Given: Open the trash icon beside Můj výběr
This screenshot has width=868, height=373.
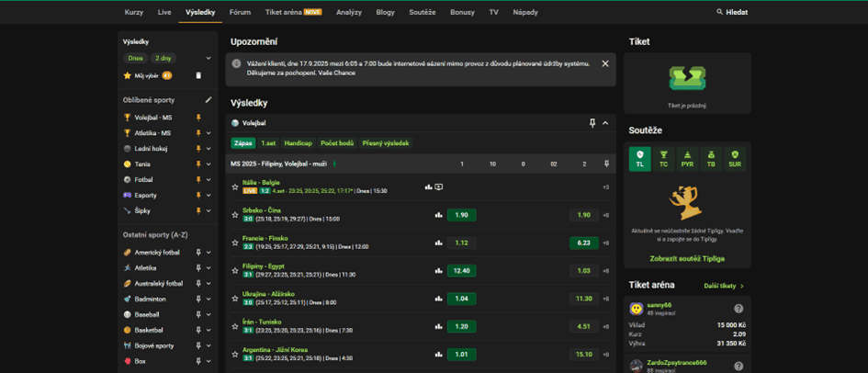Looking at the screenshot, I should (198, 76).
